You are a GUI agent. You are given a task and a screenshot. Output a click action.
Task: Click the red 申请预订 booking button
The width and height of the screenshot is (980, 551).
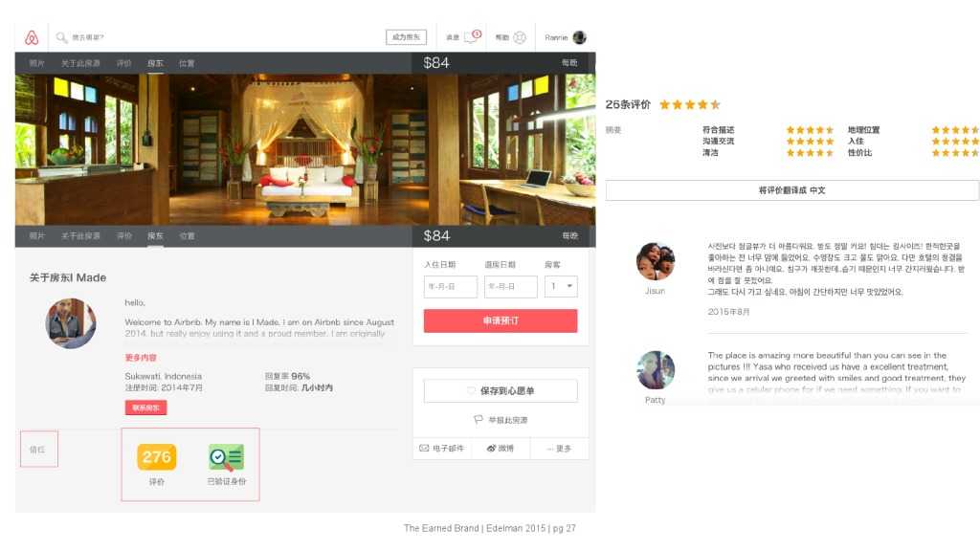501,320
